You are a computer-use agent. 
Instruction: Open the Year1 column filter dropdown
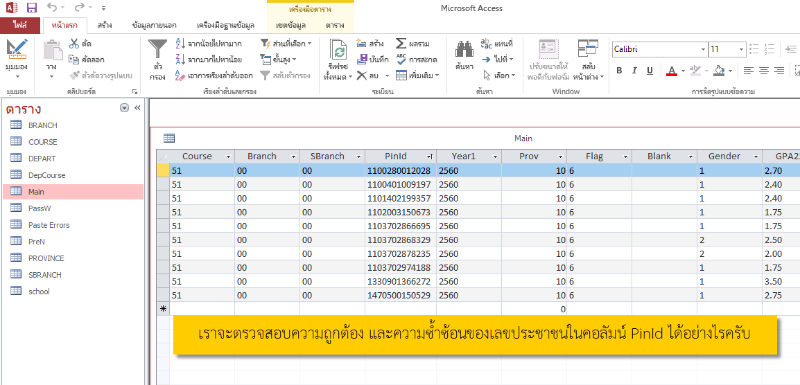(495, 157)
